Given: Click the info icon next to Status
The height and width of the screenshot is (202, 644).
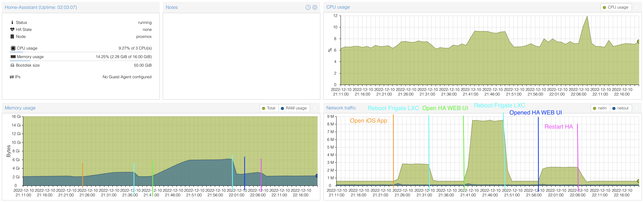Looking at the screenshot, I should pos(12,22).
